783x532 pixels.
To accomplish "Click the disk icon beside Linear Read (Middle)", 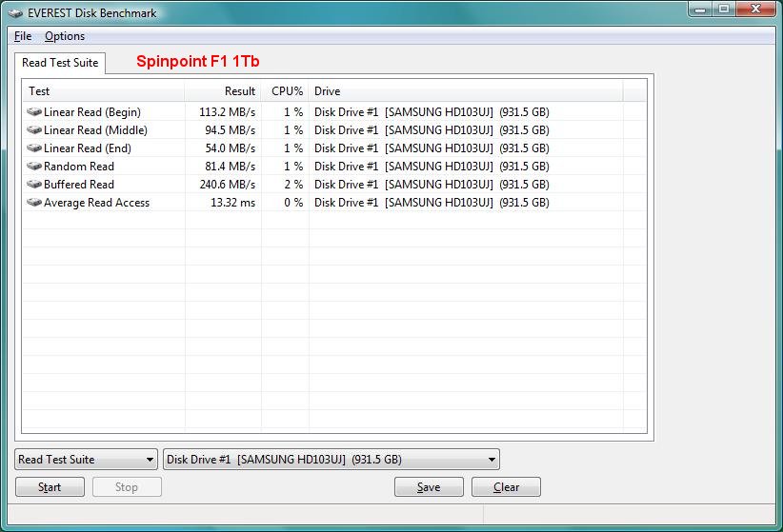I will point(35,130).
